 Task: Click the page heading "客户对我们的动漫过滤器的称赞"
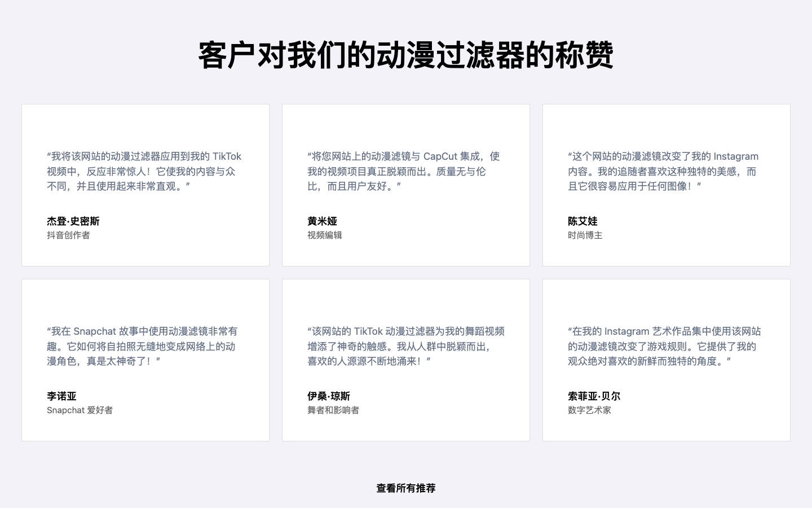pos(405,55)
